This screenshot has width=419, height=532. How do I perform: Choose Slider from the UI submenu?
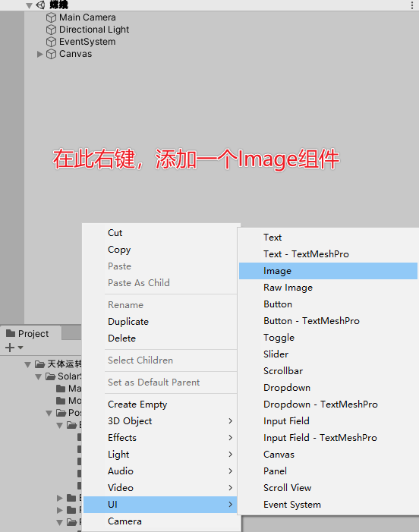pos(328,354)
